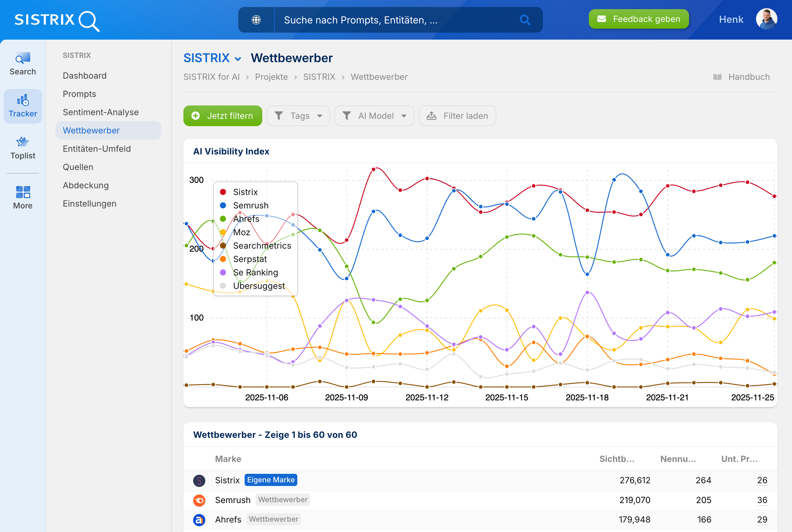
Task: Expand the Tags filter dropdown
Action: coord(298,116)
